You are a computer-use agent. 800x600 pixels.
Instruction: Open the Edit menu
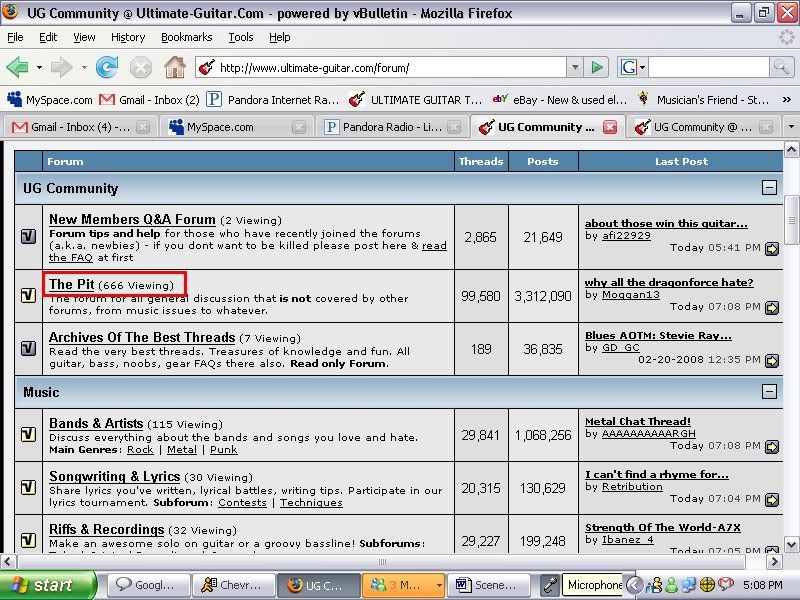[48, 37]
